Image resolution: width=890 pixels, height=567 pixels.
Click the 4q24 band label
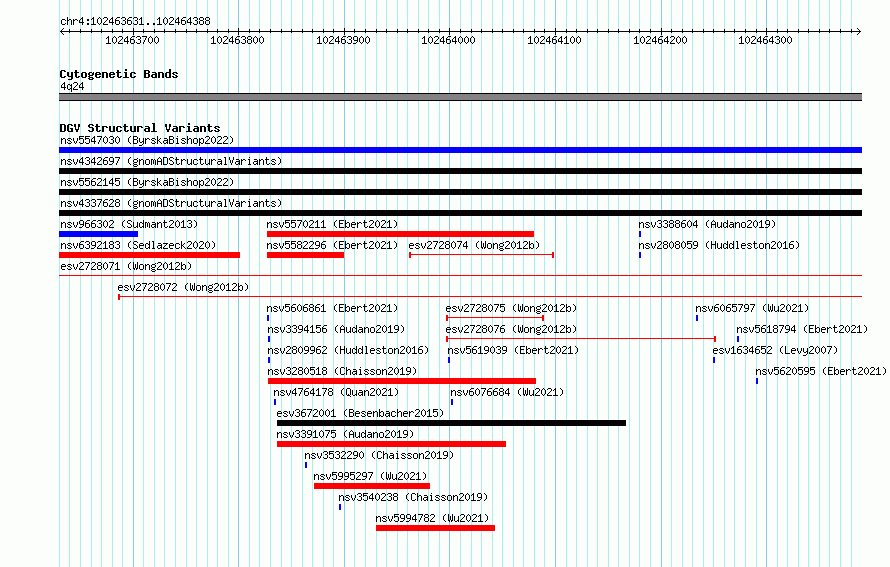point(72,87)
